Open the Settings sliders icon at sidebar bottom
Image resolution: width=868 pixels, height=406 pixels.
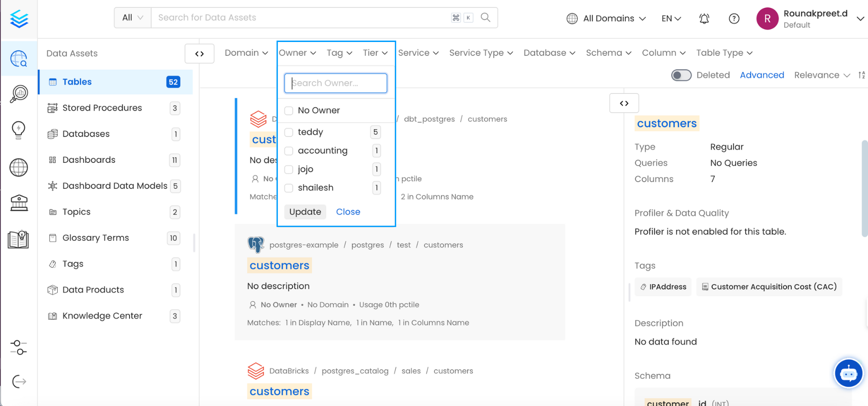point(18,347)
